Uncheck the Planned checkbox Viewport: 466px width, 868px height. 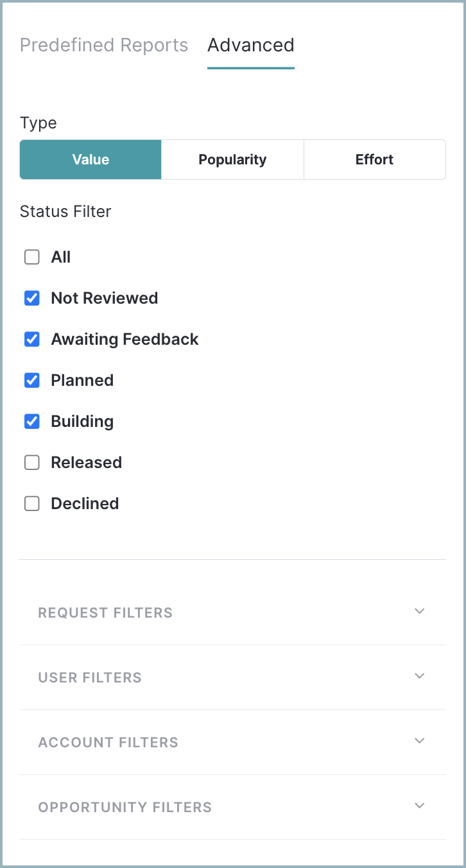tap(32, 381)
